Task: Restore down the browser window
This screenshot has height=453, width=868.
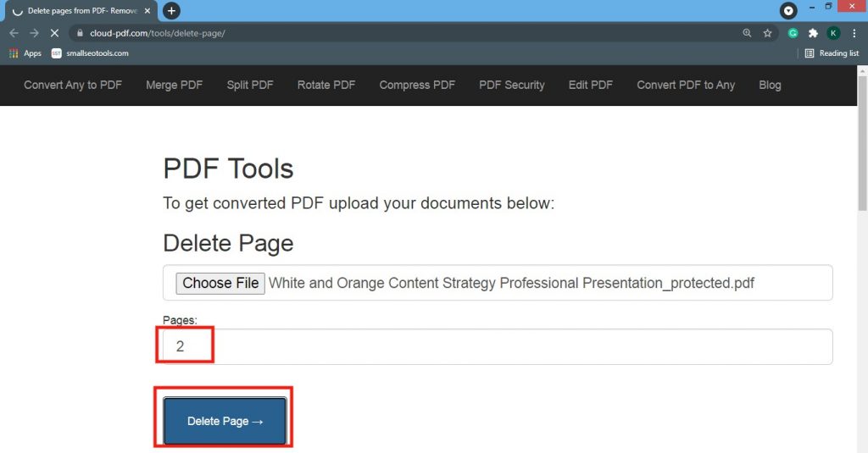Action: 829,7
